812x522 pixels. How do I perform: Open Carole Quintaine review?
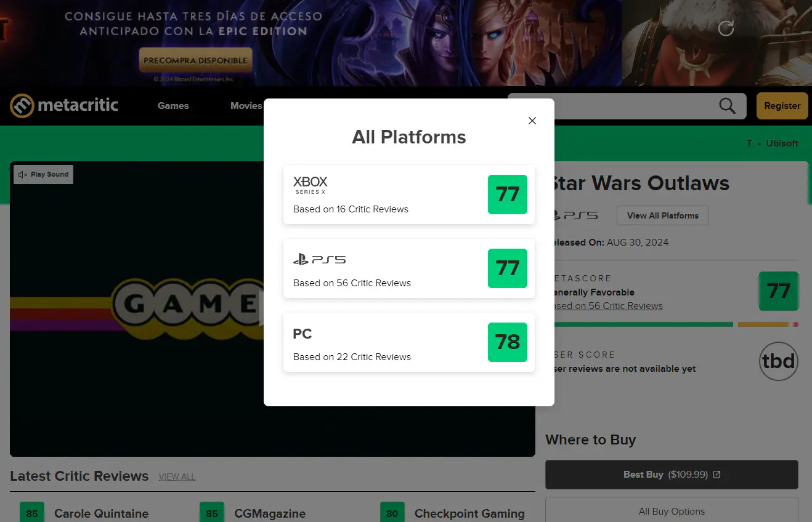pyautogui.click(x=102, y=513)
